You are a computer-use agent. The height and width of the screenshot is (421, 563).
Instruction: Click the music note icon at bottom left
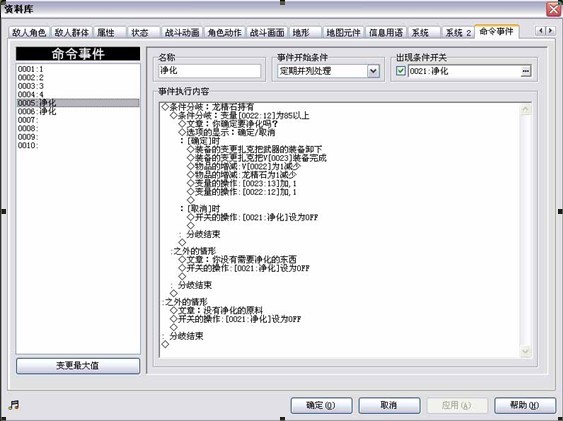pos(14,405)
